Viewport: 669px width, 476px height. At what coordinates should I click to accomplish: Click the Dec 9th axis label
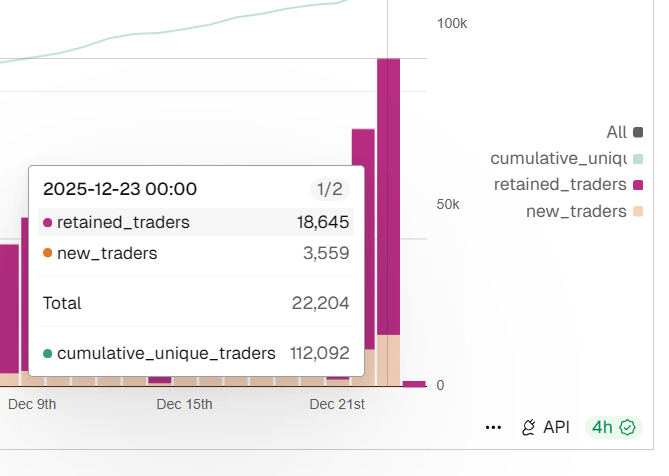tap(32, 404)
